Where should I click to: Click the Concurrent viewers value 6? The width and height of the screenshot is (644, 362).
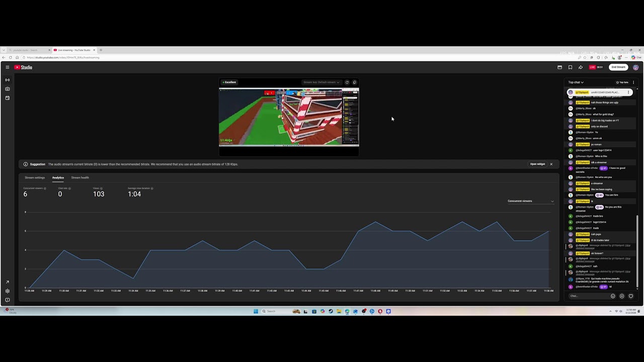25,194
